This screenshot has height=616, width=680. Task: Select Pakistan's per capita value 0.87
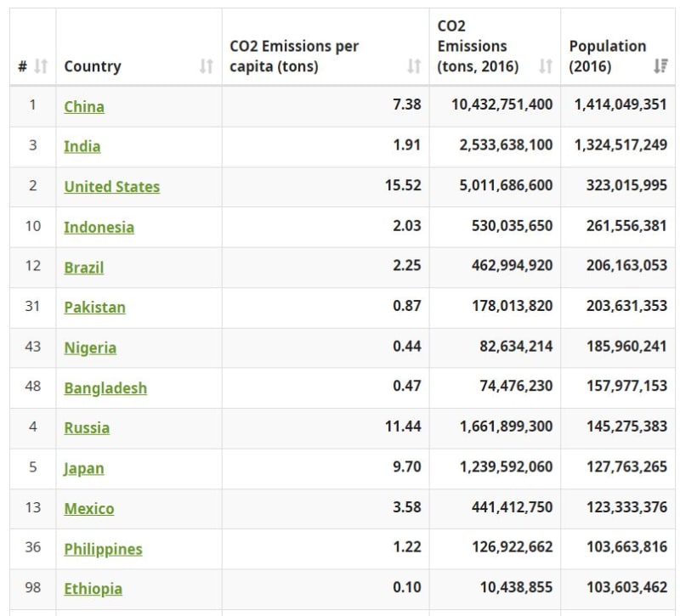(407, 306)
